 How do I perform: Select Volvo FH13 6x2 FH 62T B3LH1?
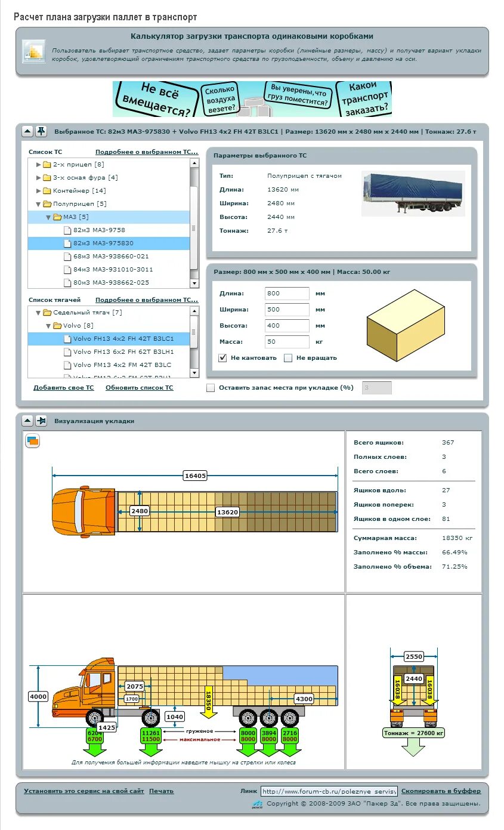click(x=109, y=352)
